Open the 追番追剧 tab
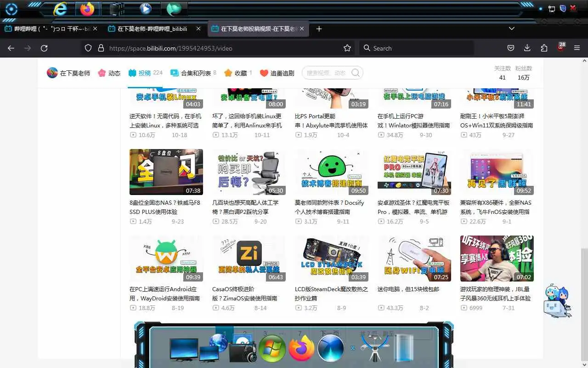 coord(277,73)
